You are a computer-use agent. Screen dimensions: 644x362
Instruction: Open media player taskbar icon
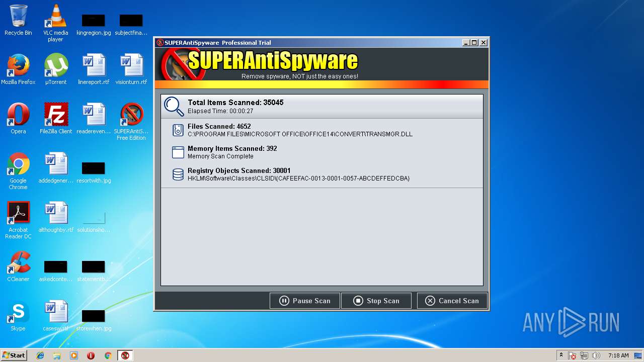click(74, 355)
